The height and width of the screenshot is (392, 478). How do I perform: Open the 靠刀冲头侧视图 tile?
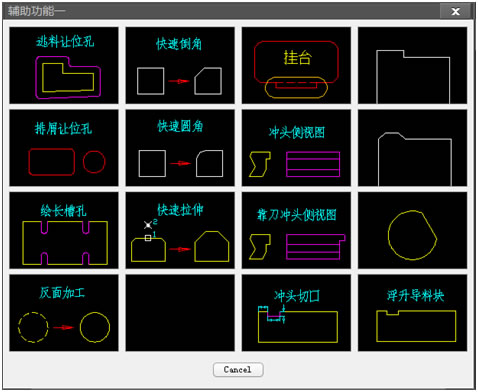click(296, 230)
